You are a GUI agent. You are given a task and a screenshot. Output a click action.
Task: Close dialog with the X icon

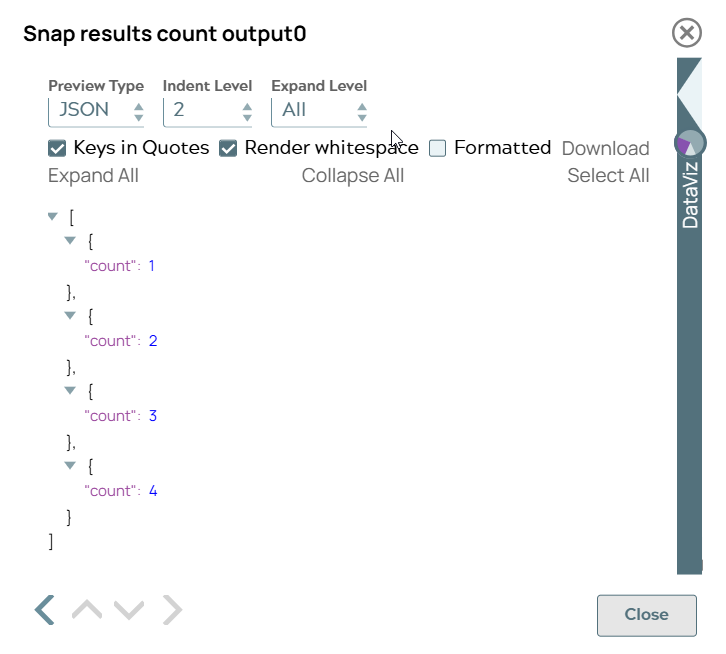click(x=687, y=33)
